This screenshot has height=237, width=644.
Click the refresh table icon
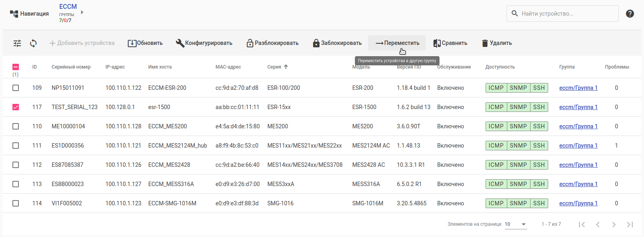click(x=33, y=43)
